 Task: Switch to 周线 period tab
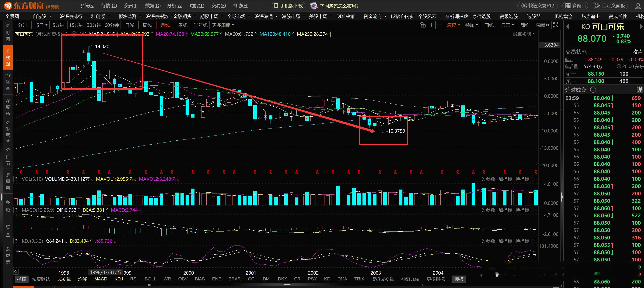(x=147, y=25)
